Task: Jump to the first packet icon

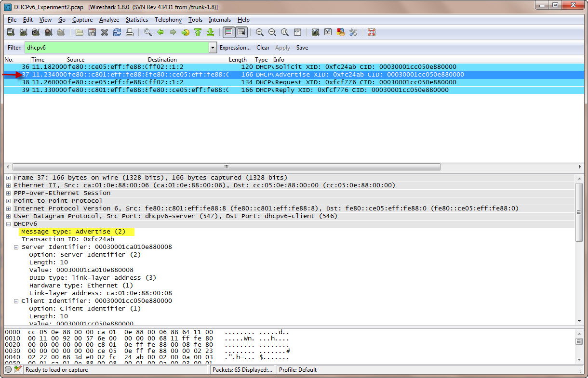Action: coord(198,33)
